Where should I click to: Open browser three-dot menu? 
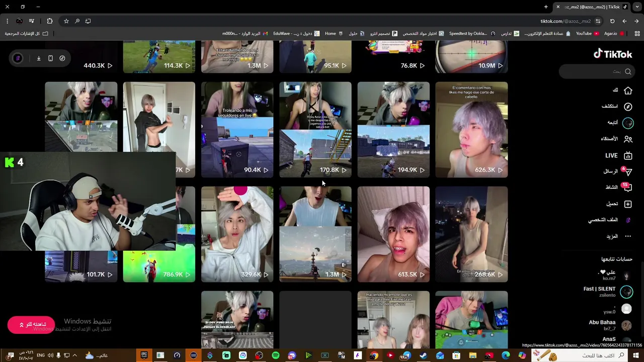tap(7, 21)
